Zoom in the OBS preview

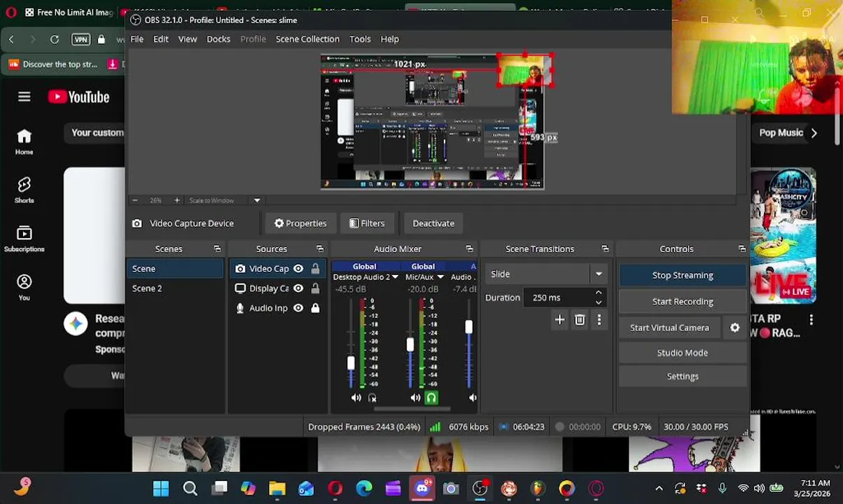[176, 200]
